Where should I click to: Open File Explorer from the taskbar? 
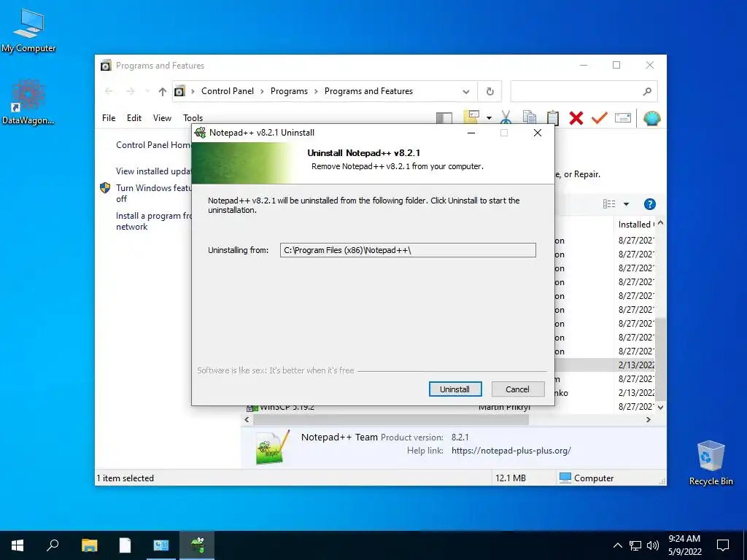[x=90, y=545]
